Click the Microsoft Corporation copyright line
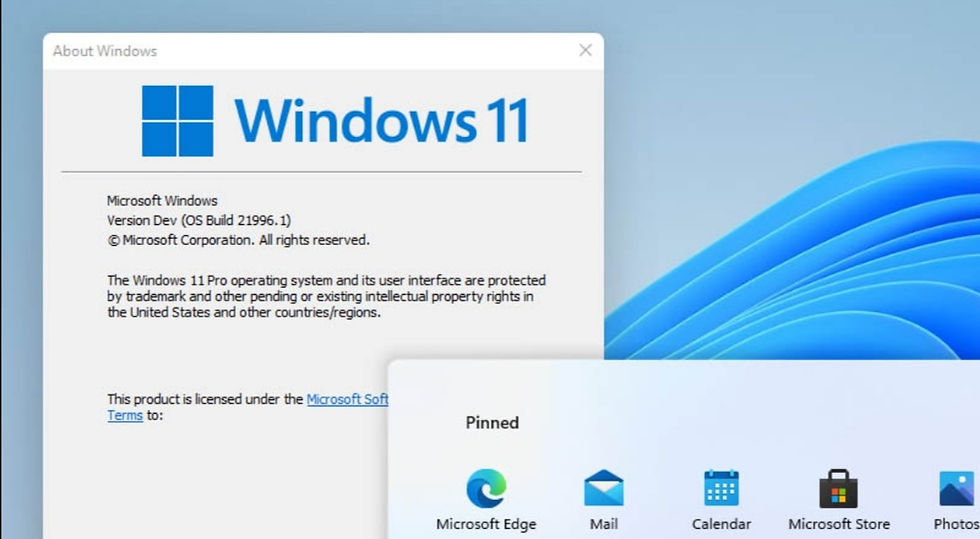 (238, 240)
